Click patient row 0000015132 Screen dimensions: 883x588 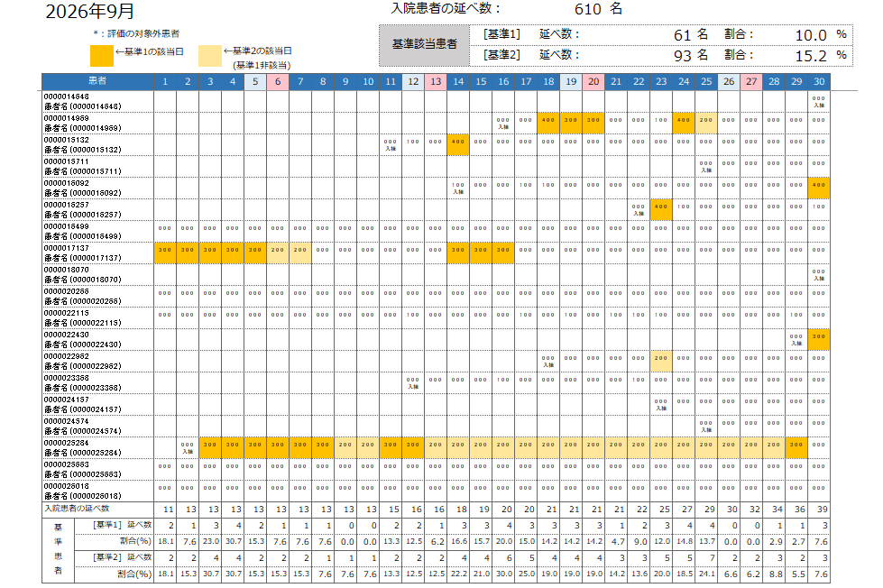[436, 145]
